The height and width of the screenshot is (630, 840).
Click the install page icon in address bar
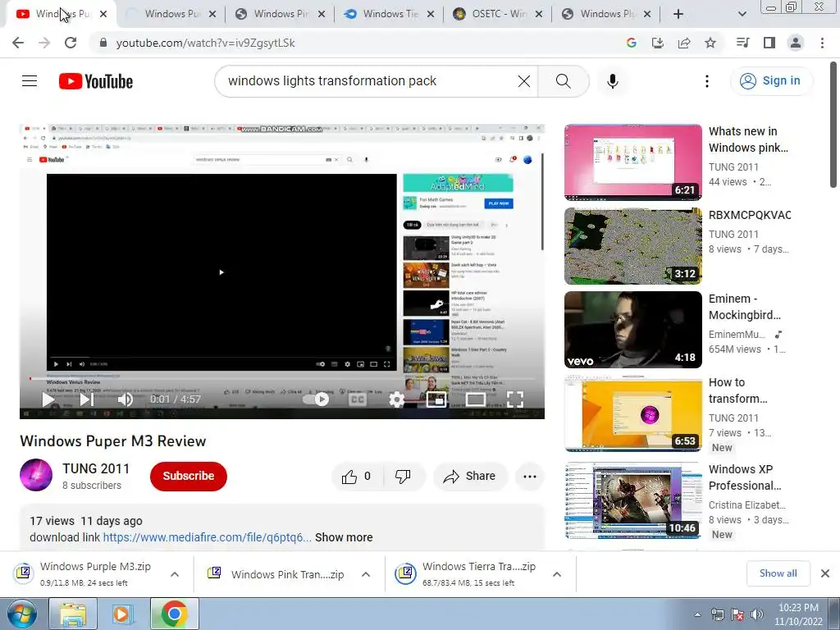[658, 43]
